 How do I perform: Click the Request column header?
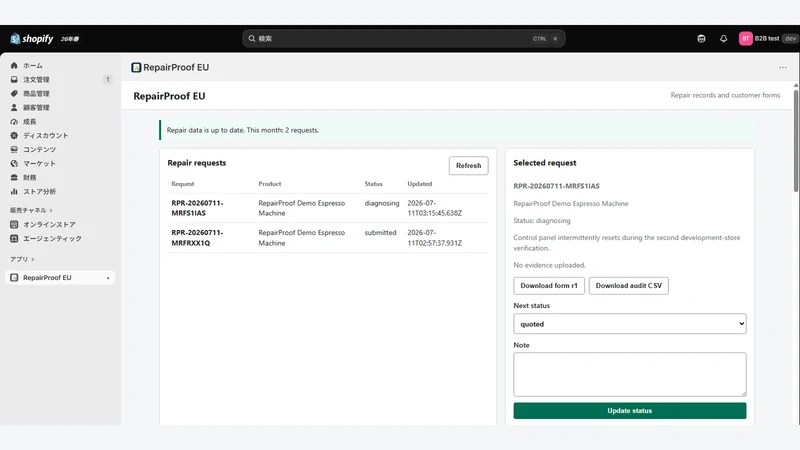183,184
